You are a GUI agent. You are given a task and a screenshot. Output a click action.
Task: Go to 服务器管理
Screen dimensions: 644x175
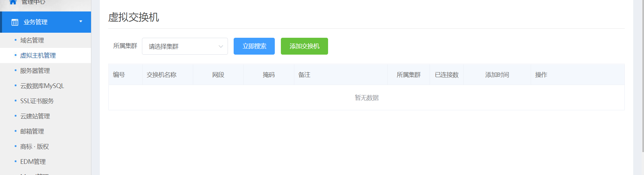click(35, 71)
